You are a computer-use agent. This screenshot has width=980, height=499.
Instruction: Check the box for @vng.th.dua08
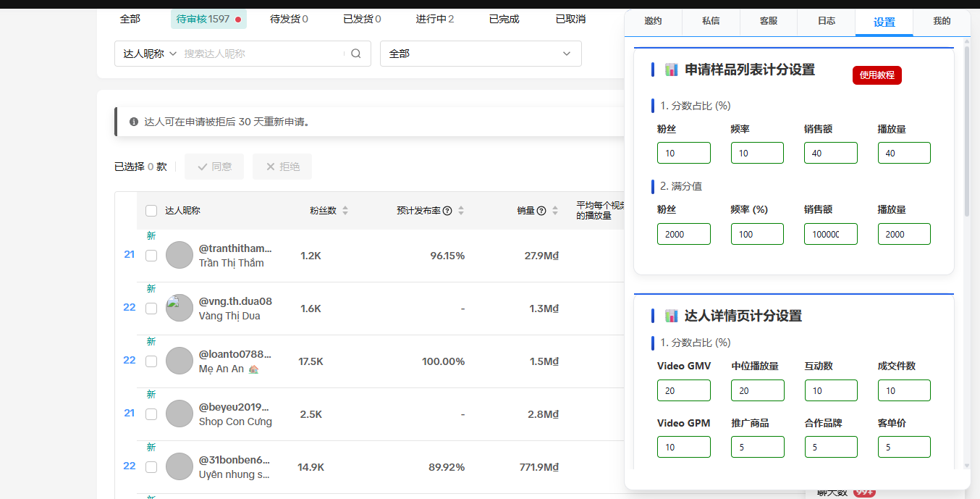tap(151, 308)
